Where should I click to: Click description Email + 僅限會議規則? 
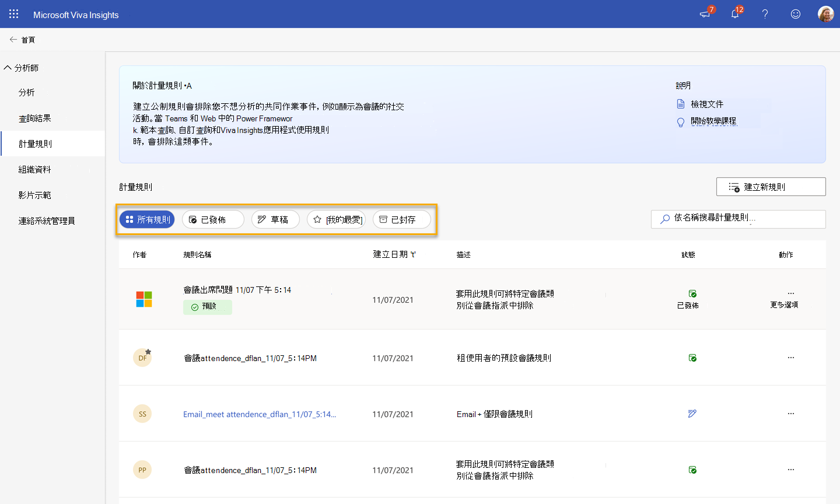click(x=495, y=414)
